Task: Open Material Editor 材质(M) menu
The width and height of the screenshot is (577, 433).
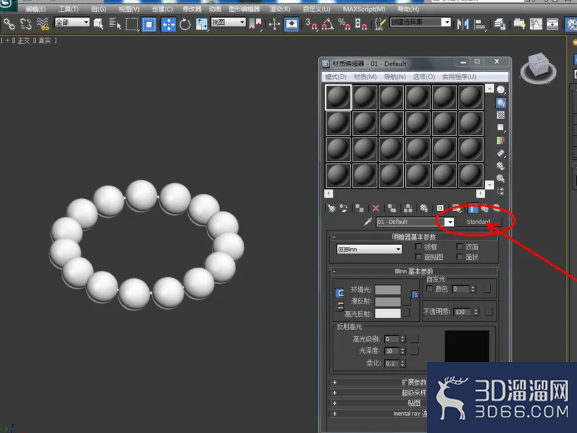Action: (x=365, y=77)
